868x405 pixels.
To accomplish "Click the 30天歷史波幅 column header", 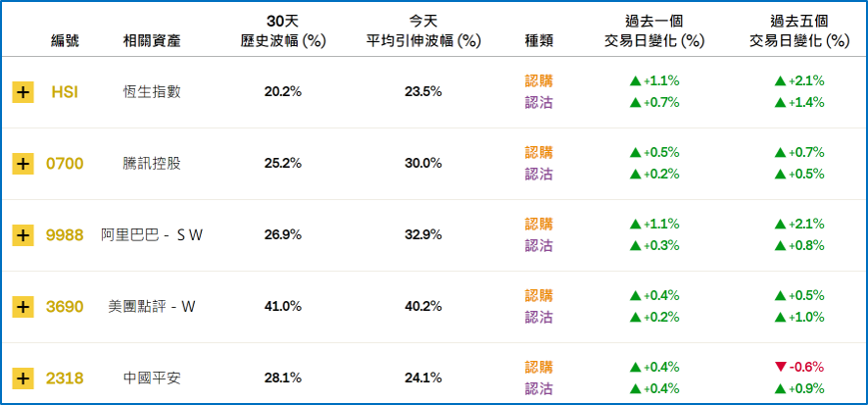I will [283, 31].
